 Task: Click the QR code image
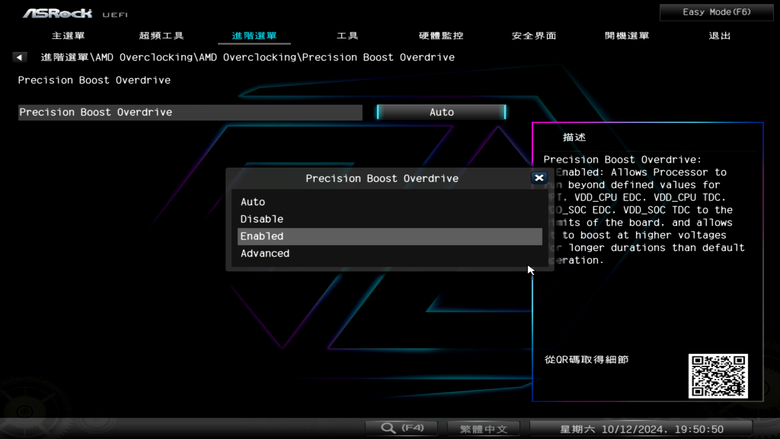click(718, 376)
